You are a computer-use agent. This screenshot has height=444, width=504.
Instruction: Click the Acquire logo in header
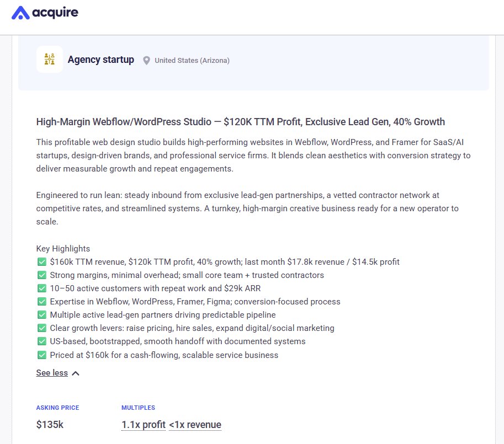(x=45, y=13)
